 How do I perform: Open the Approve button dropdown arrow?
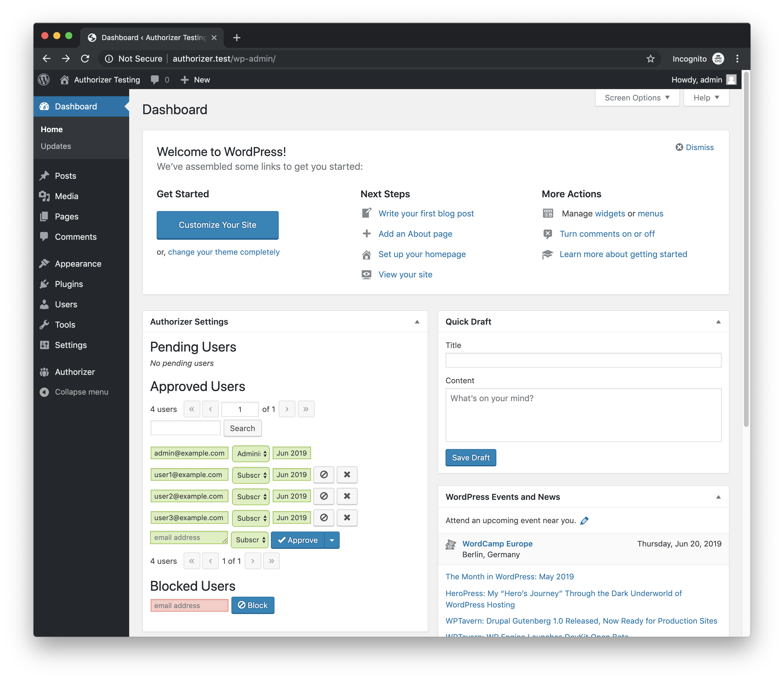(x=332, y=540)
